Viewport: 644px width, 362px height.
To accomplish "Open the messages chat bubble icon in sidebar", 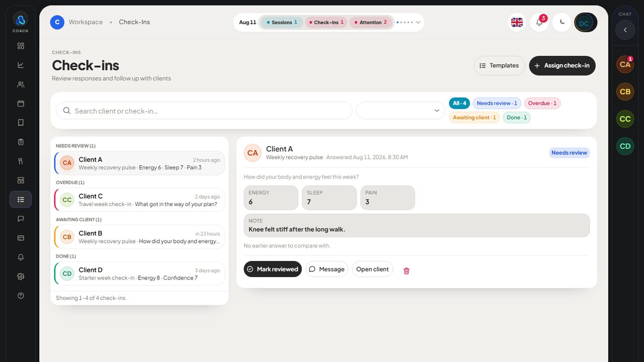I will 21,219.
